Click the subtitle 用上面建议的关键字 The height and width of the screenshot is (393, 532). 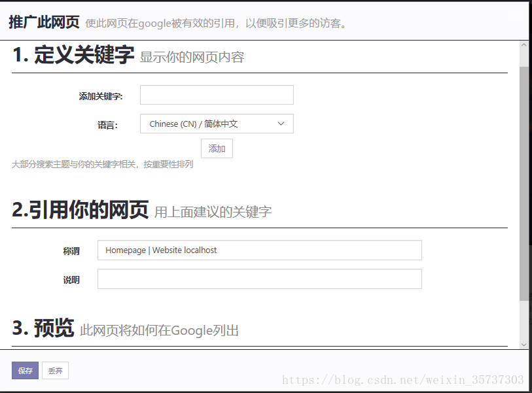(213, 212)
